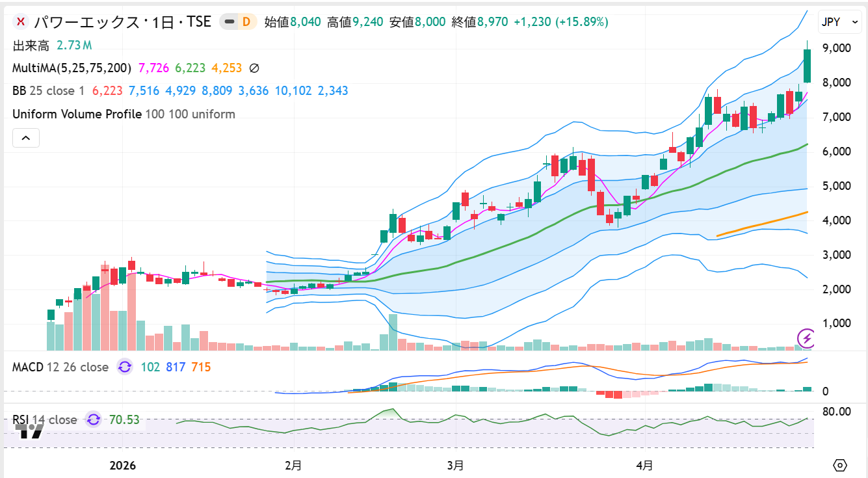Click the red X symbol logo
Image resolution: width=868 pixels, height=478 pixels.
point(21,22)
